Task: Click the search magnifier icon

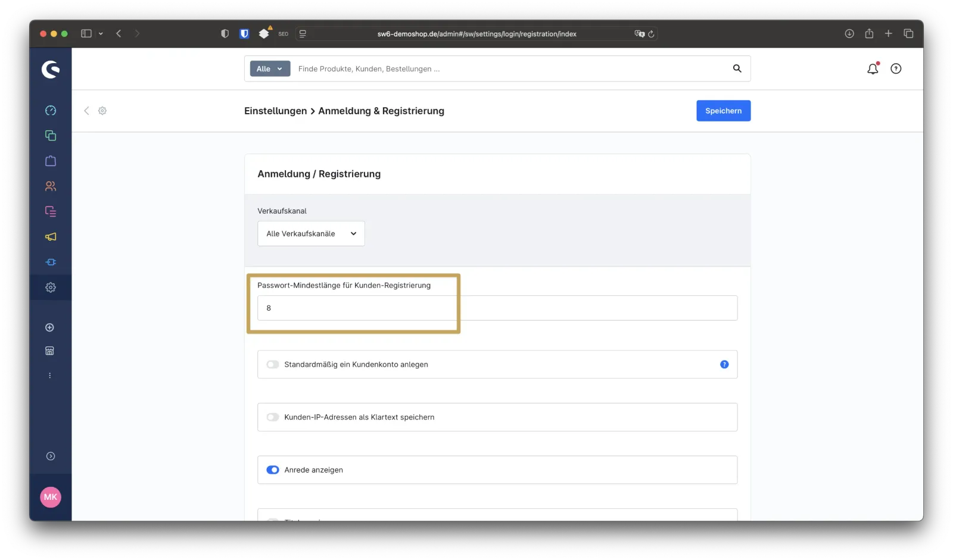Action: (737, 69)
